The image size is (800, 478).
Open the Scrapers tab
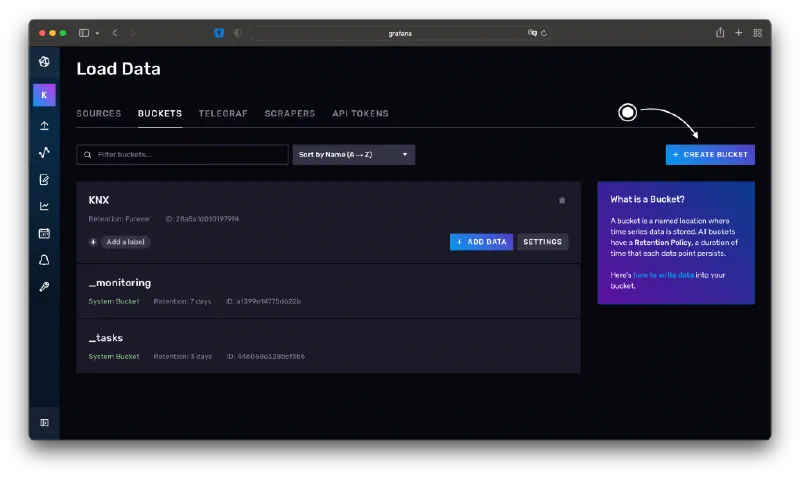[x=290, y=113]
